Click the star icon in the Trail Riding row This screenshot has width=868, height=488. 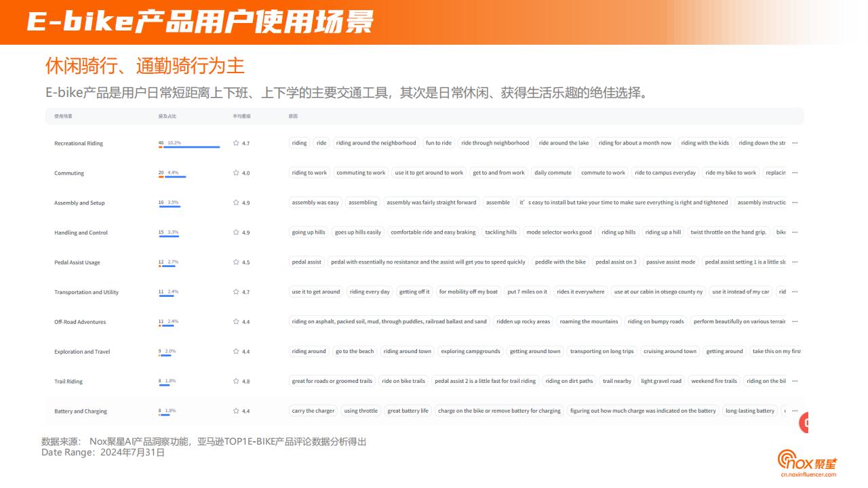pyautogui.click(x=236, y=382)
